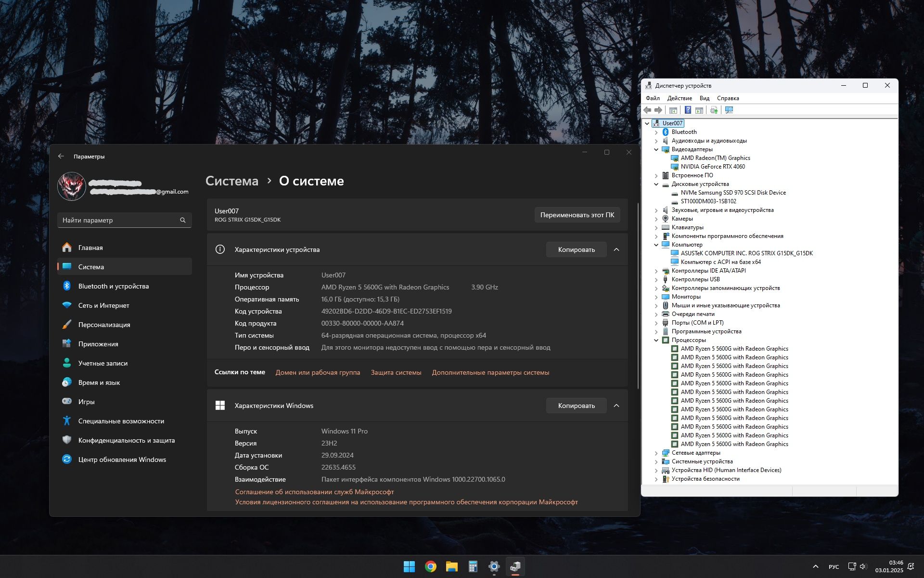Click the Back arrow in Device Manager toolbar
Viewport: 924px width, 578px height.
click(x=647, y=110)
